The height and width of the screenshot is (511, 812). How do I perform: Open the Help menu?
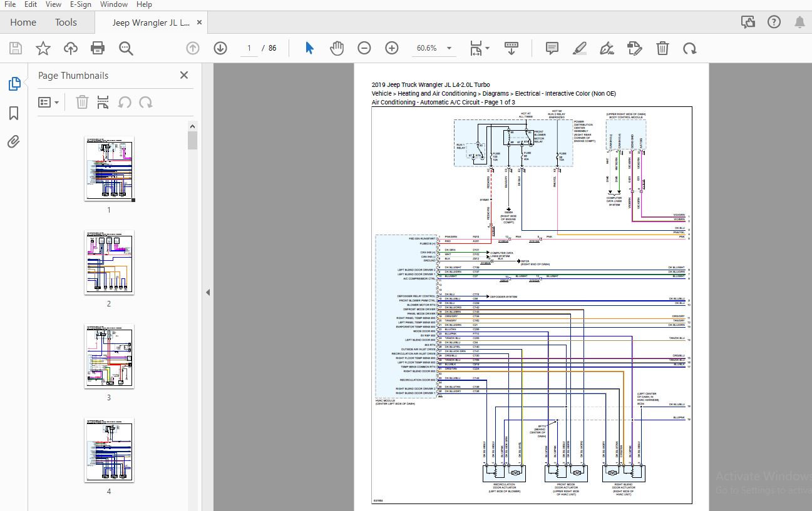(144, 4)
